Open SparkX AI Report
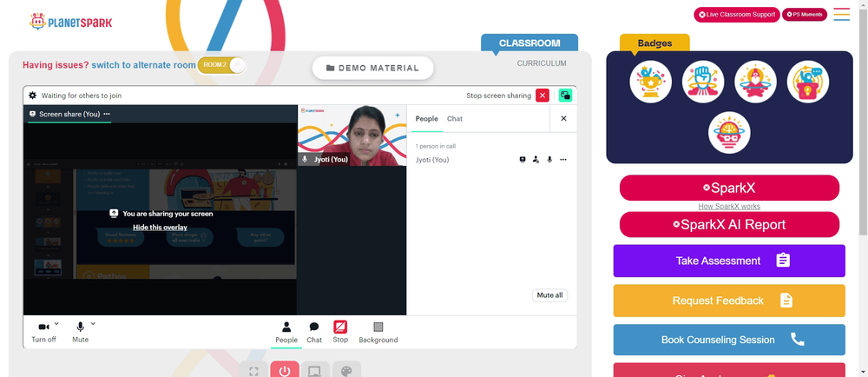 tap(729, 224)
